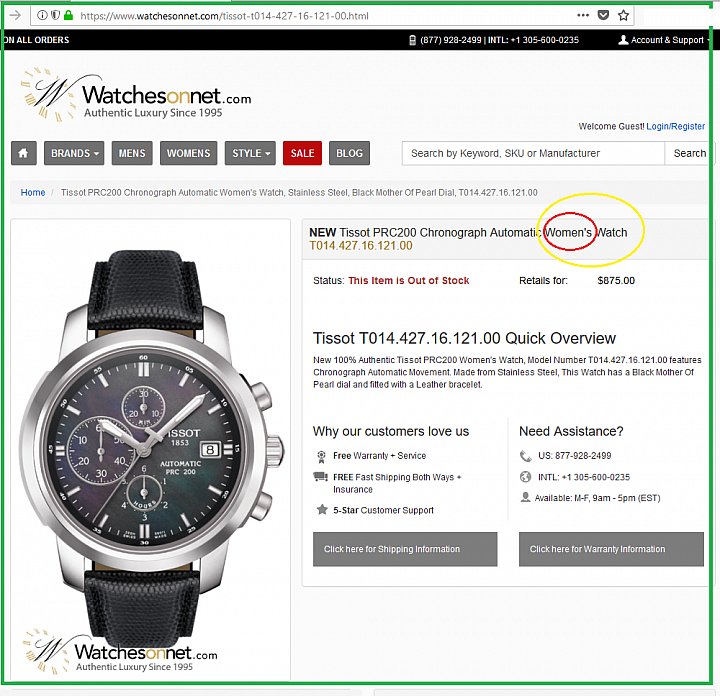This screenshot has width=720, height=696.
Task: Click INTL: +1 305-600-0235 in Need Assistance
Action: pyautogui.click(x=584, y=477)
